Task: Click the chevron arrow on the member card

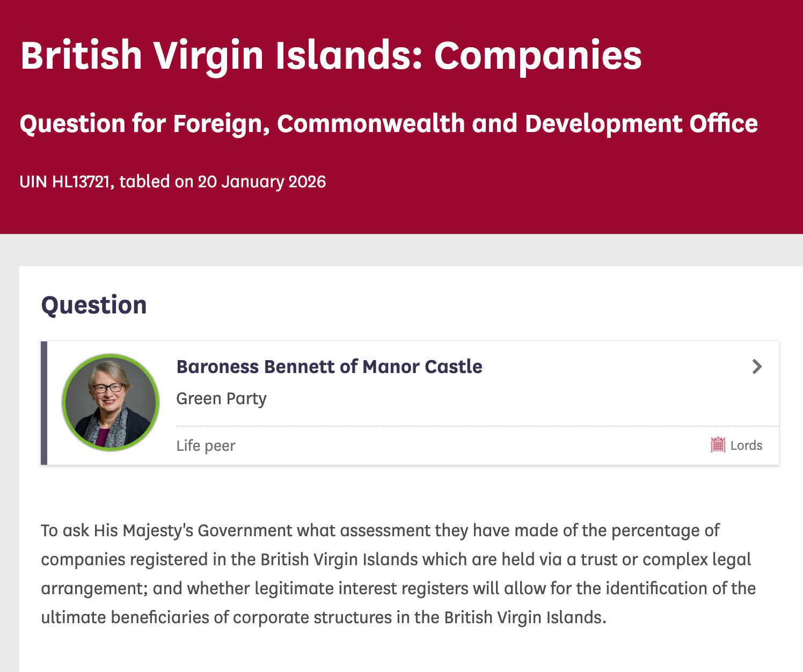Action: 757,367
